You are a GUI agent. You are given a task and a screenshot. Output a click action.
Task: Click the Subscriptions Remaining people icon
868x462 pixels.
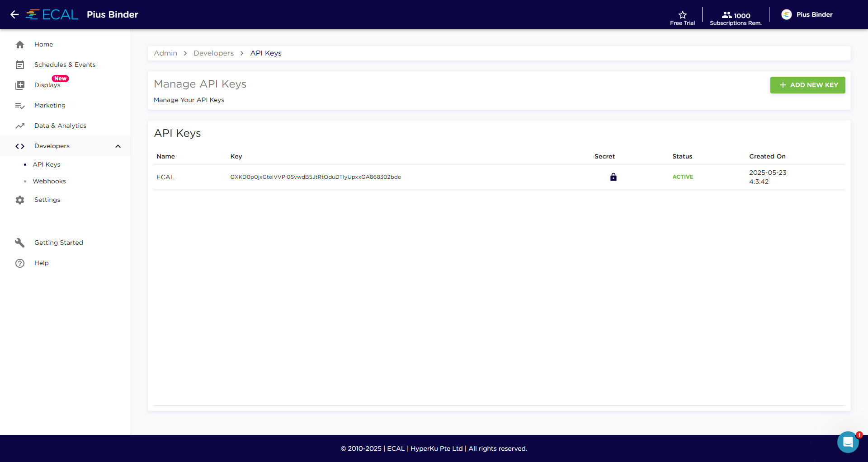point(726,15)
